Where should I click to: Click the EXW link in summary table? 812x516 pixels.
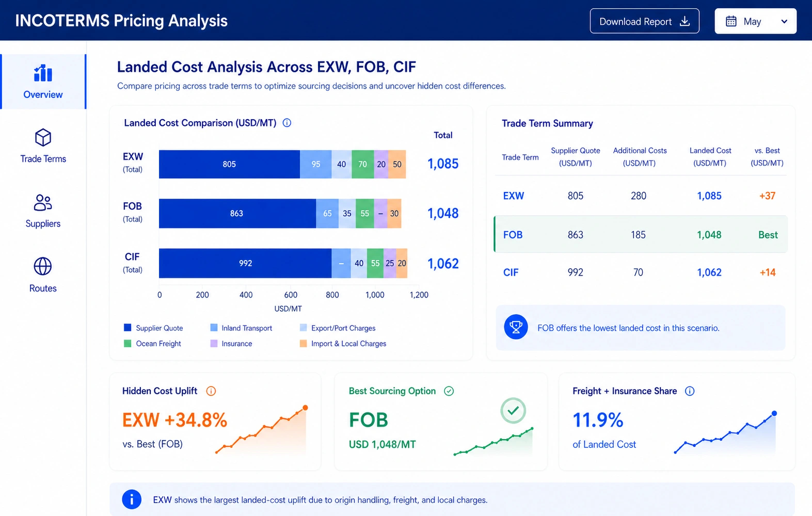tap(513, 196)
